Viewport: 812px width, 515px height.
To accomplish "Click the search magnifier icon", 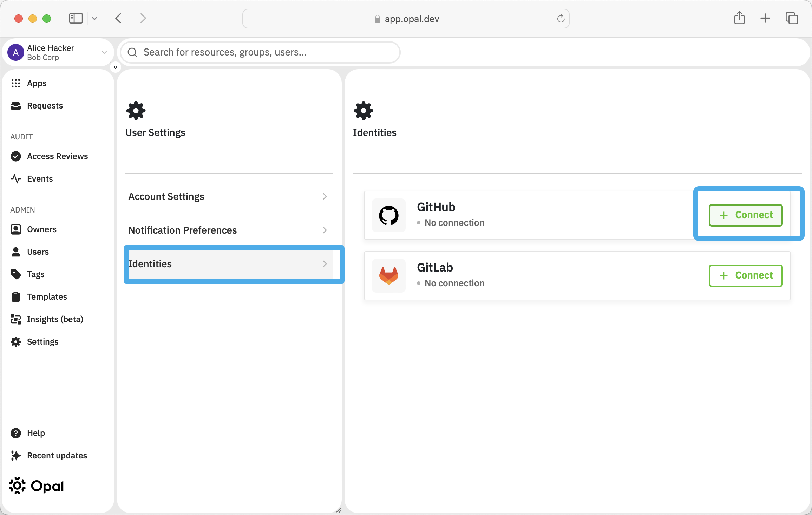I will pyautogui.click(x=132, y=52).
